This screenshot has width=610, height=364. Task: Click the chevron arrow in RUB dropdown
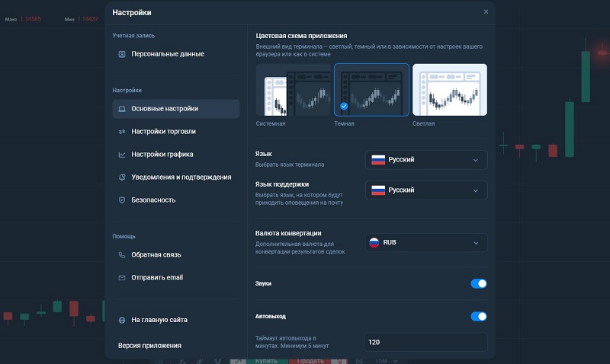coord(476,243)
